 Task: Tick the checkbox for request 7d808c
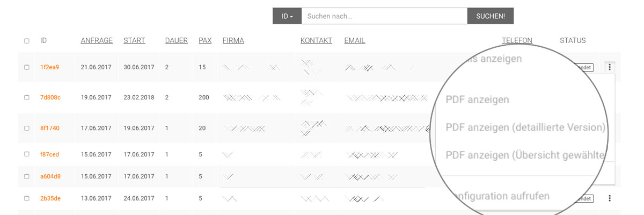27,97
